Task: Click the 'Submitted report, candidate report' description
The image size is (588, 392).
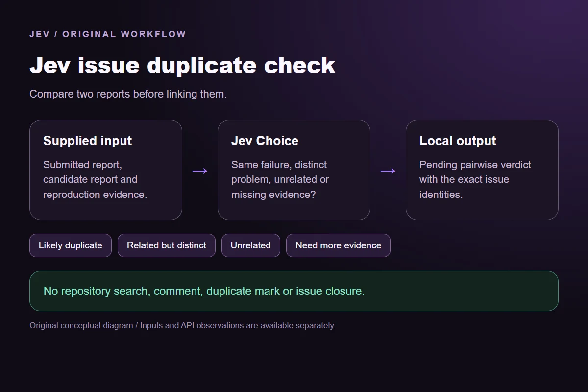Action: 95,179
